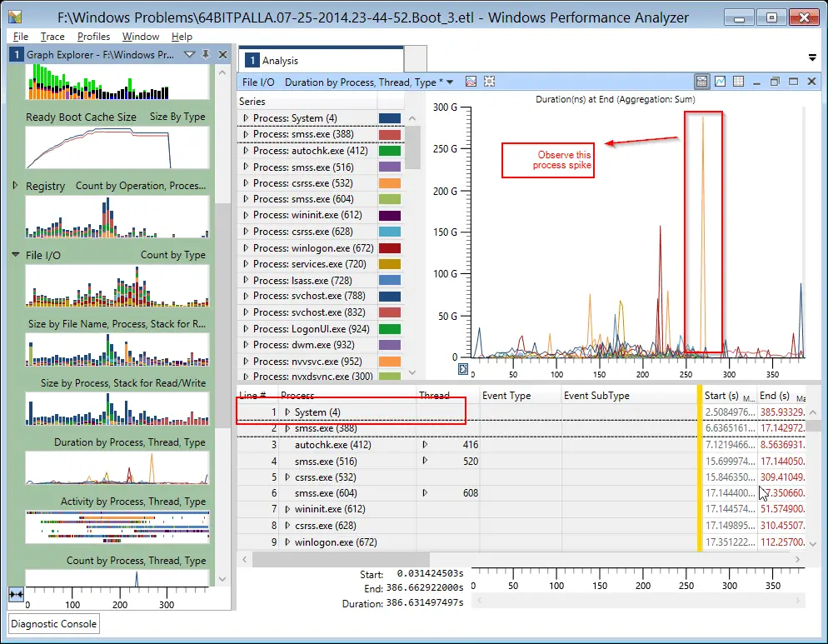
Task: Open Size by Process, Stack for Read/Write thumbnail
Action: (x=117, y=408)
